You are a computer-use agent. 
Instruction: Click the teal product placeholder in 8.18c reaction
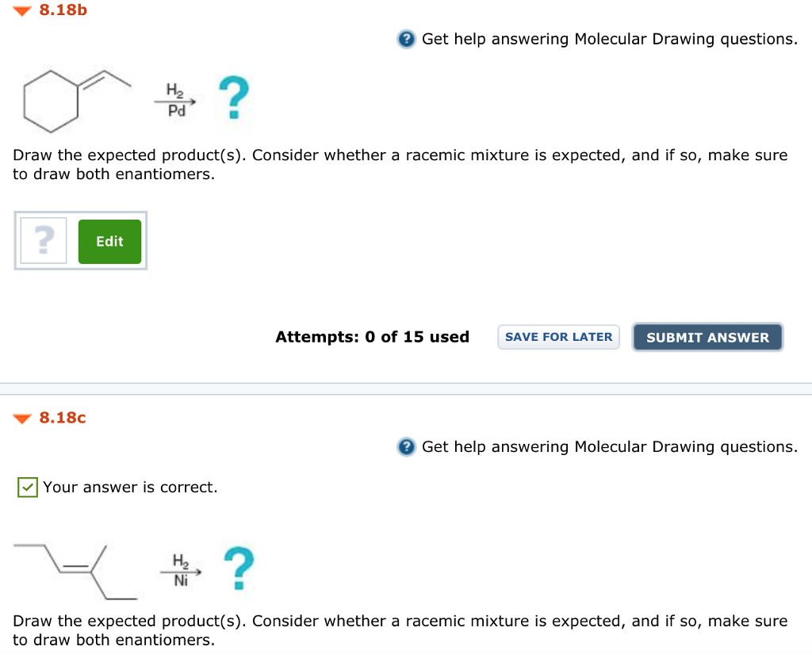[239, 568]
